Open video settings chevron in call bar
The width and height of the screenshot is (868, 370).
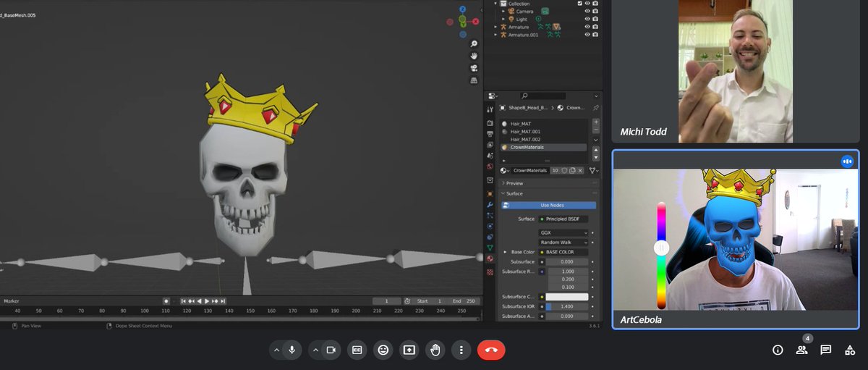point(315,350)
